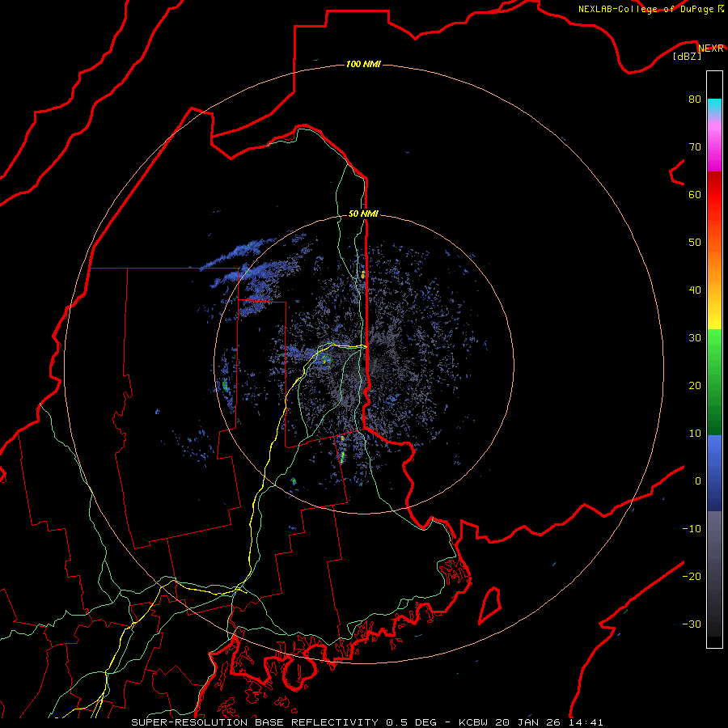
Task: Click the 30 value on dBZ scale
Action: point(695,338)
